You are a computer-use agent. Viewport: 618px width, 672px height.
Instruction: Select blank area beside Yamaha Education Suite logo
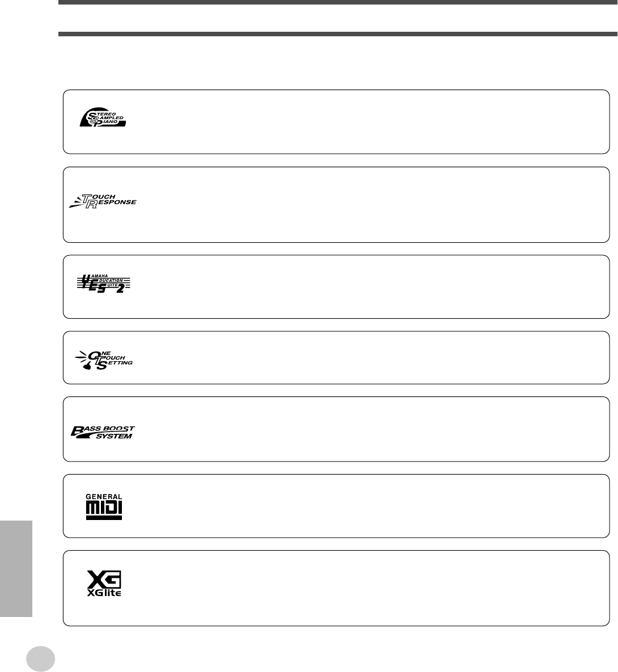coord(363,286)
